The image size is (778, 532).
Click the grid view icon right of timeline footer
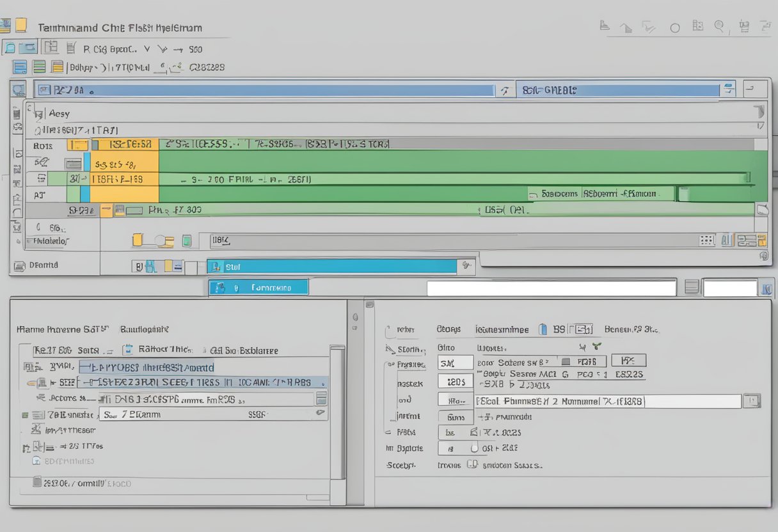706,240
